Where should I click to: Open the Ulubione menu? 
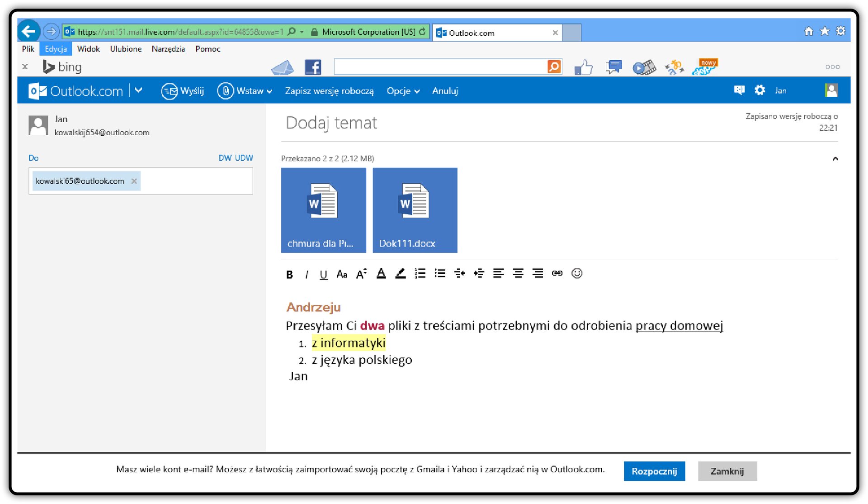pyautogui.click(x=126, y=49)
